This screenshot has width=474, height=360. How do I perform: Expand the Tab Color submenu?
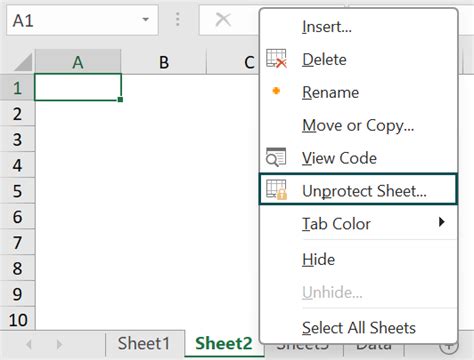(358, 223)
